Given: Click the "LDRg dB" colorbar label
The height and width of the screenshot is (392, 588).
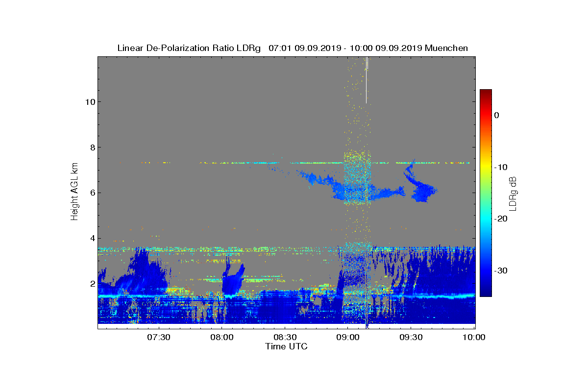Looking at the screenshot, I should click(x=514, y=193).
